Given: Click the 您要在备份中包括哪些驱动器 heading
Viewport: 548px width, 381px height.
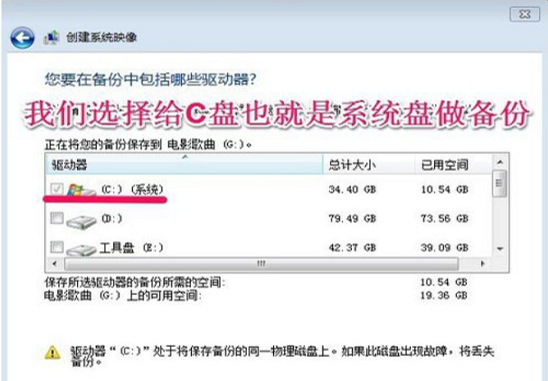Looking at the screenshot, I should 150,80.
